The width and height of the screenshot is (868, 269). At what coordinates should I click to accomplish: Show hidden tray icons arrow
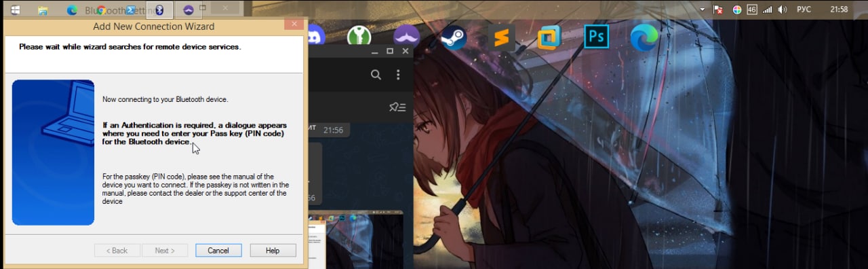tap(703, 10)
